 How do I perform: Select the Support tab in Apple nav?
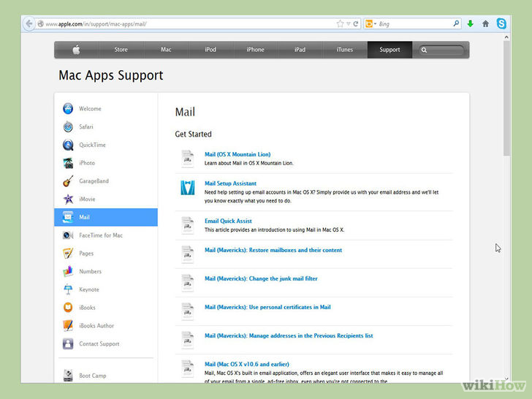(389, 50)
